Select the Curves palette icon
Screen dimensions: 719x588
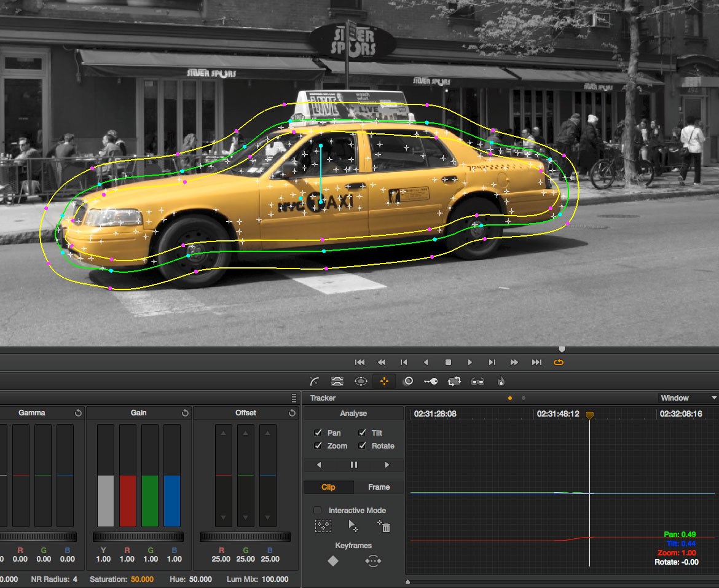pos(314,381)
